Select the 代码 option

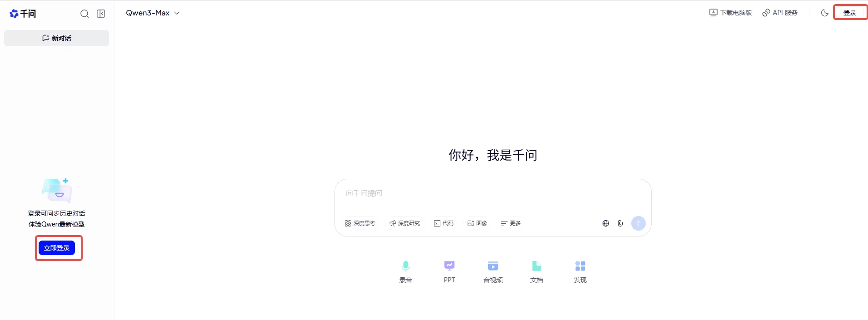click(x=444, y=223)
